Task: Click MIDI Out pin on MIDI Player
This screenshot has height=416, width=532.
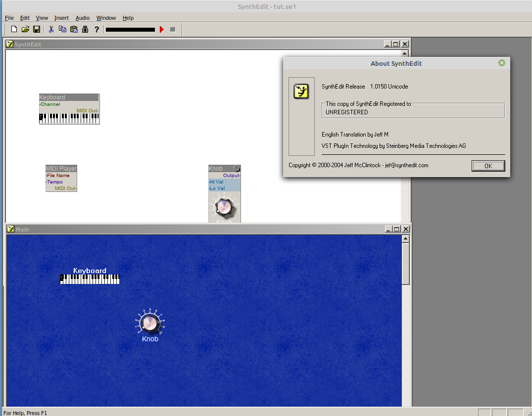Action: [x=66, y=188]
